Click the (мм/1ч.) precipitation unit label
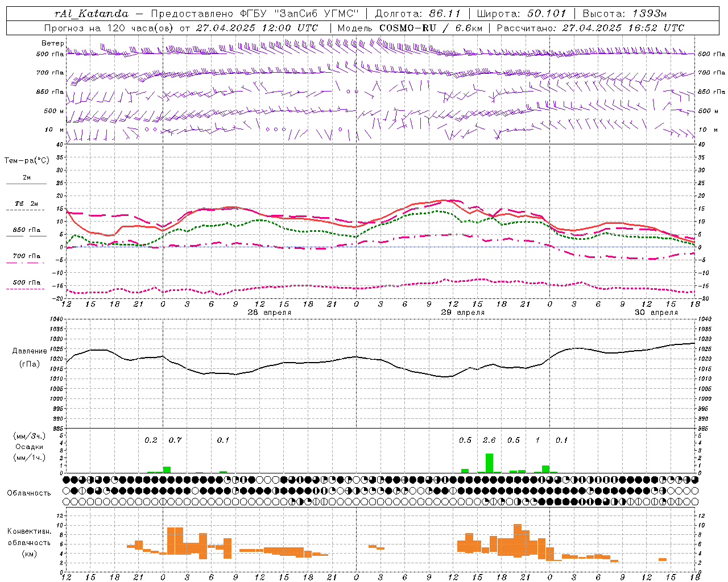This screenshot has height=582, width=728. 28,458
